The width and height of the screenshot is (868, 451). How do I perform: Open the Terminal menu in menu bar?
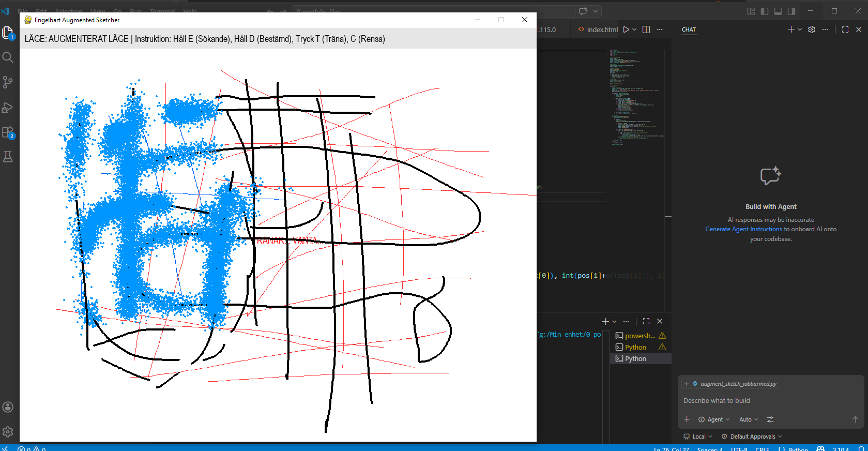(x=162, y=11)
